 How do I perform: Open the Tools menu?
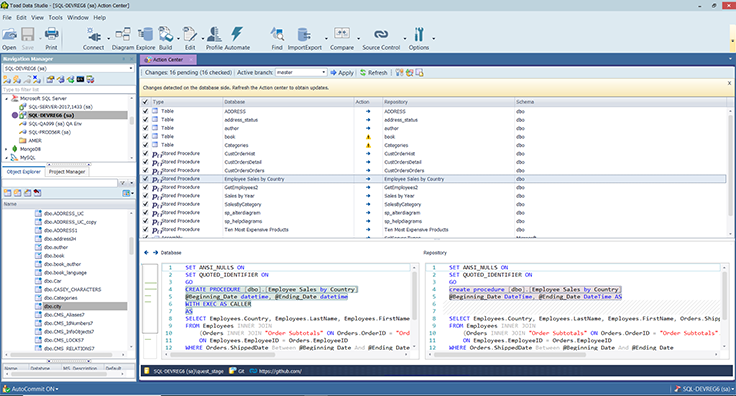point(55,17)
